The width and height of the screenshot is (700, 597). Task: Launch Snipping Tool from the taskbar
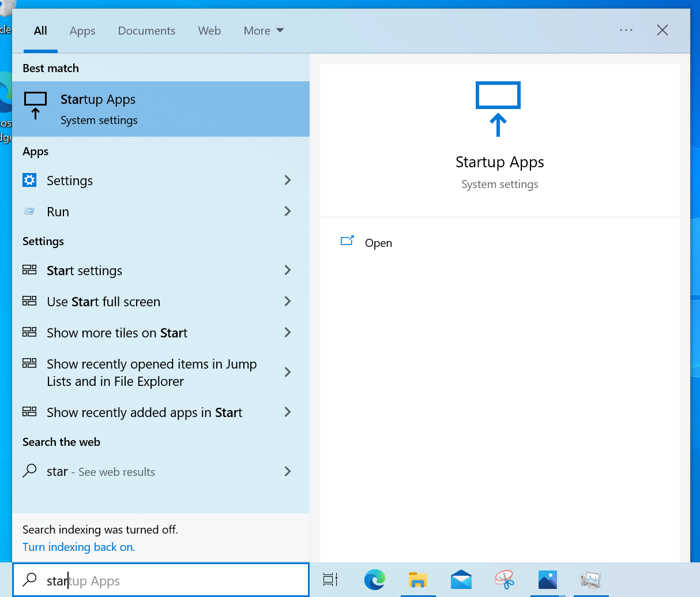[x=505, y=579]
